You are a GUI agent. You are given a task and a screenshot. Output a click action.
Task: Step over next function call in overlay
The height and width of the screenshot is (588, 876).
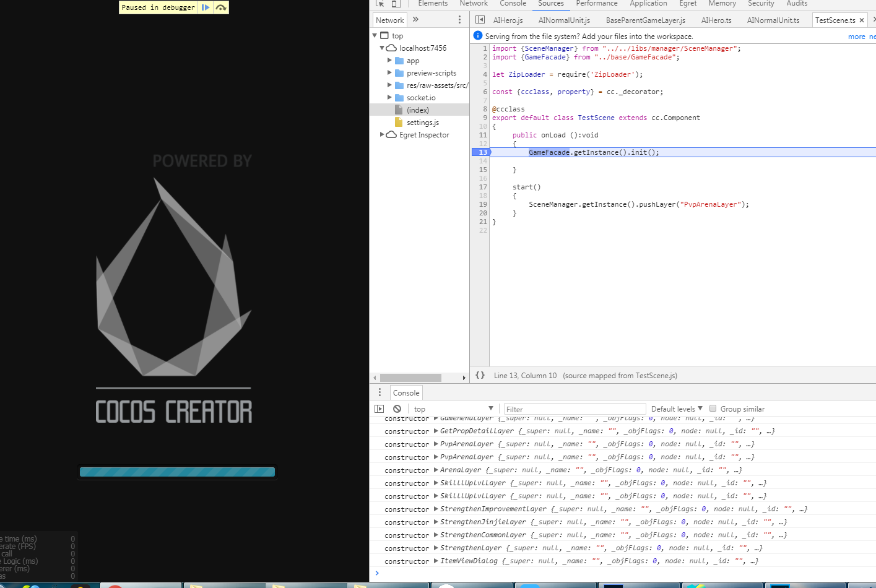click(x=220, y=7)
